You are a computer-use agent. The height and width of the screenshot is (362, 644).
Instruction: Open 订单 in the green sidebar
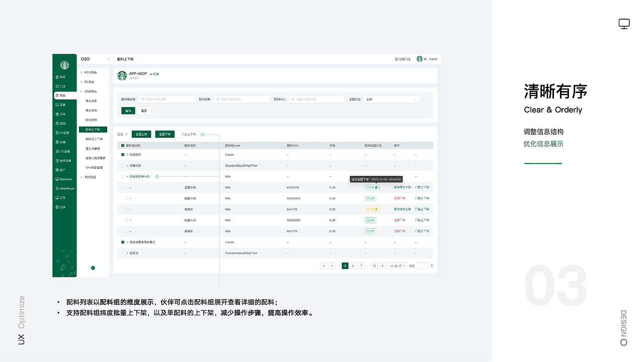tap(60, 114)
